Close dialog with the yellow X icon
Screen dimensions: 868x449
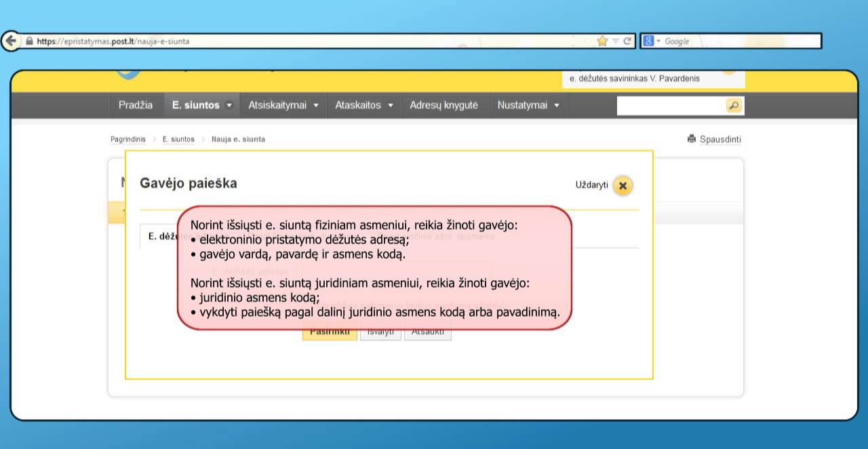pos(623,185)
